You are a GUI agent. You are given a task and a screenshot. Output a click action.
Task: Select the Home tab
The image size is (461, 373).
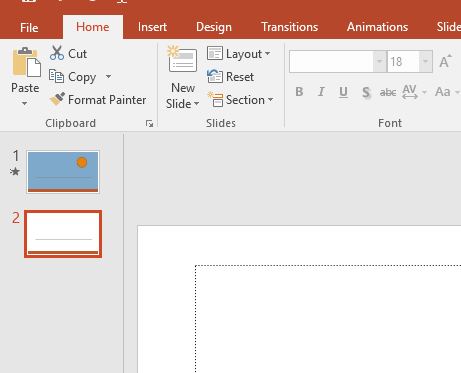point(93,27)
